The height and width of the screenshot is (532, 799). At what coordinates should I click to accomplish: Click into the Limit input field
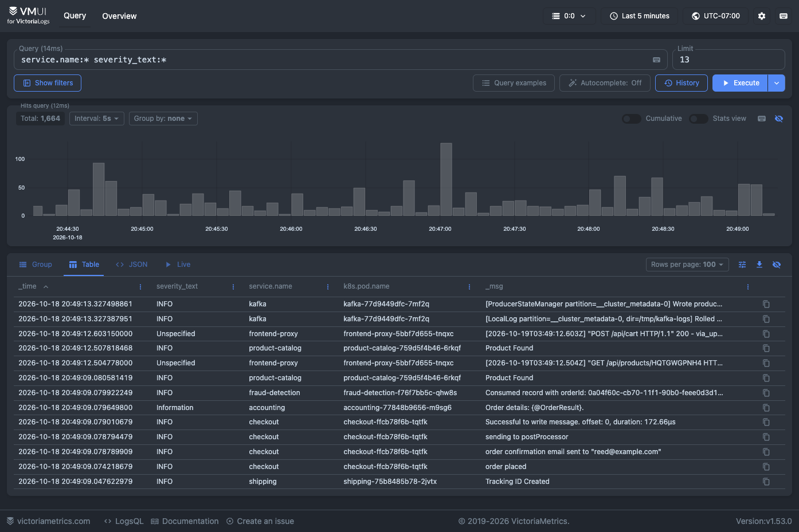[x=728, y=60]
